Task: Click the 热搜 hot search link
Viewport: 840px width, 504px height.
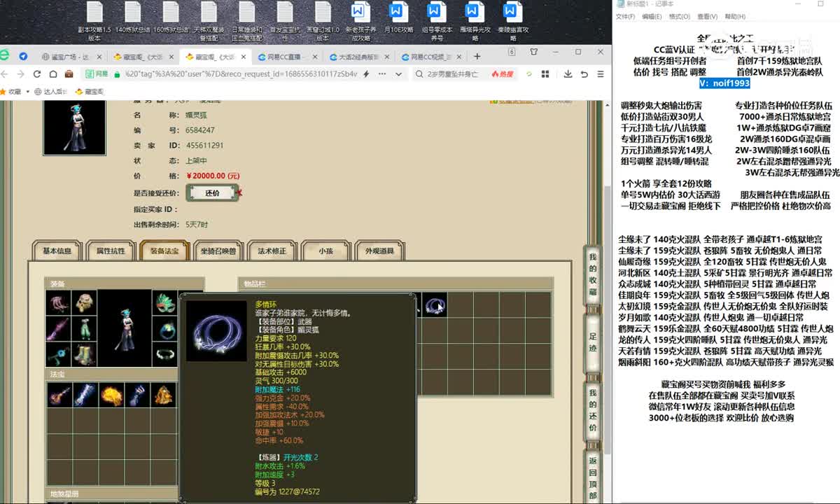Action: click(x=503, y=73)
